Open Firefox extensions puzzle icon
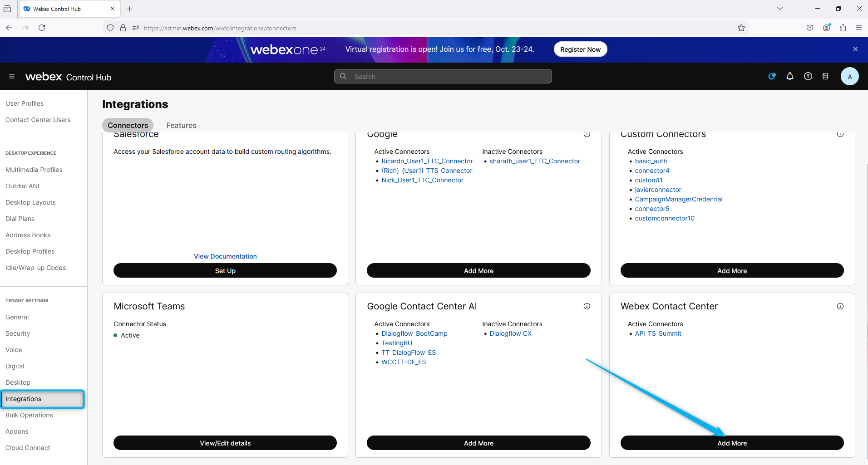This screenshot has width=868, height=465. point(843,28)
